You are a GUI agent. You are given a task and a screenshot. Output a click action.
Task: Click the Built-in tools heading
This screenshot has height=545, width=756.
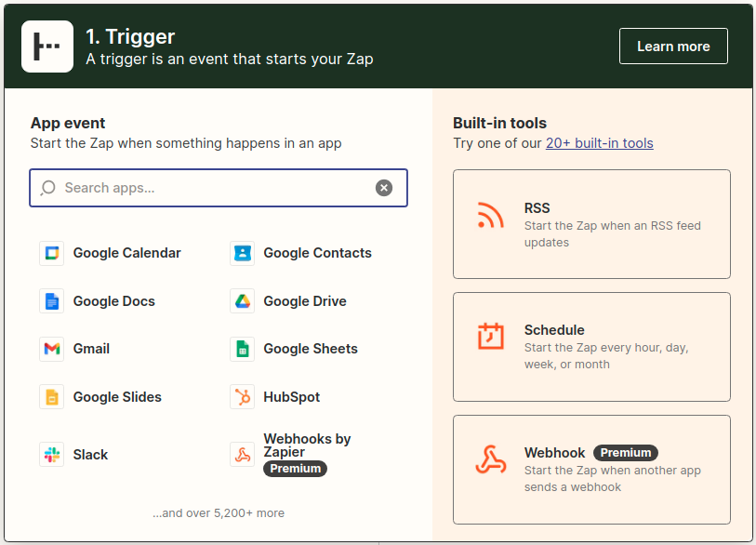coord(499,123)
